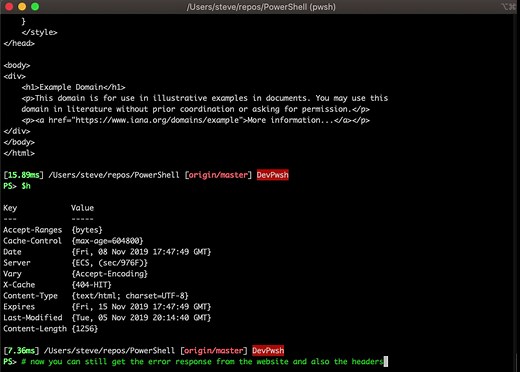Click the 'https://www.iana.org/domains/example' URL text

(x=157, y=120)
